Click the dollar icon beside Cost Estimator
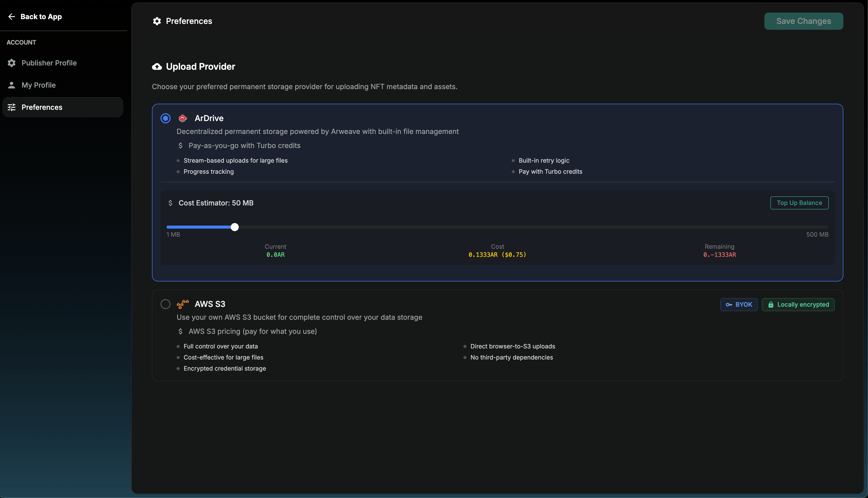 click(171, 202)
